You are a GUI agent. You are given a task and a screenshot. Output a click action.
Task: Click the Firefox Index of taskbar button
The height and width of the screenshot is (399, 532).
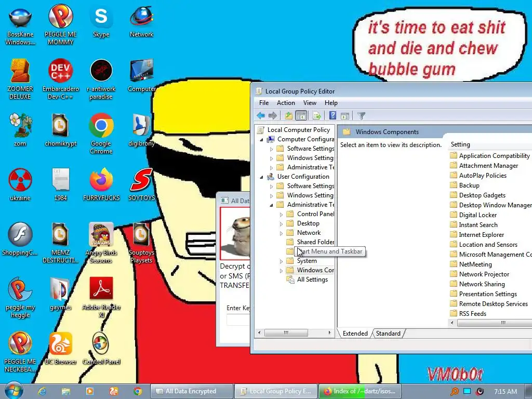360,391
